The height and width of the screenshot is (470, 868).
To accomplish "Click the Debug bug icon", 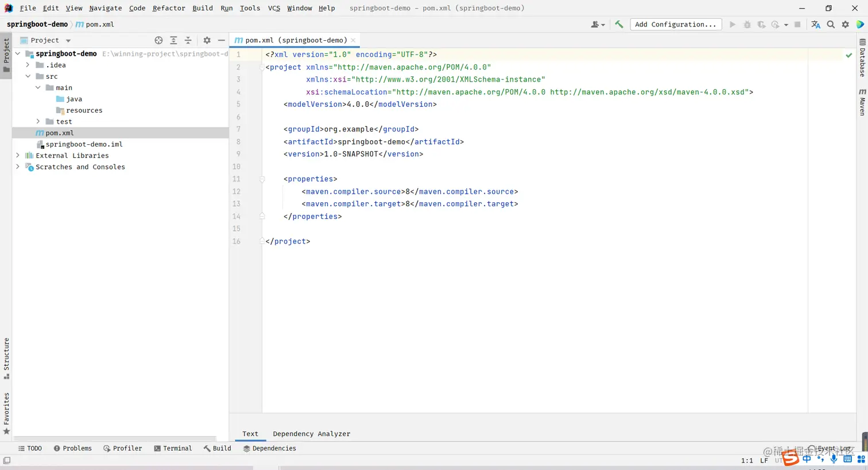I will pyautogui.click(x=747, y=25).
